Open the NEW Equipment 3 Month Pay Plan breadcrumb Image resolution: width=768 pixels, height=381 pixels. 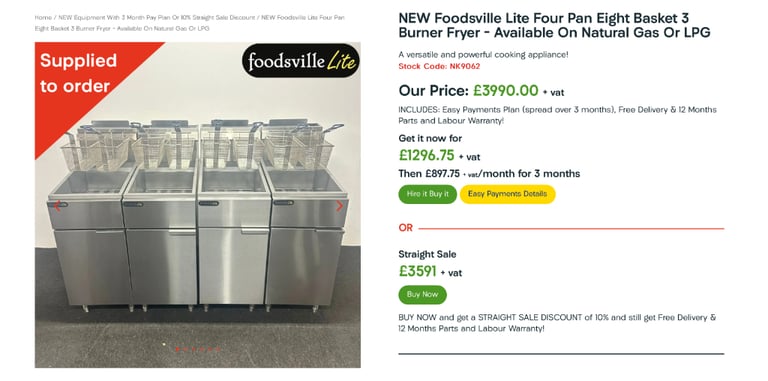[x=157, y=18]
